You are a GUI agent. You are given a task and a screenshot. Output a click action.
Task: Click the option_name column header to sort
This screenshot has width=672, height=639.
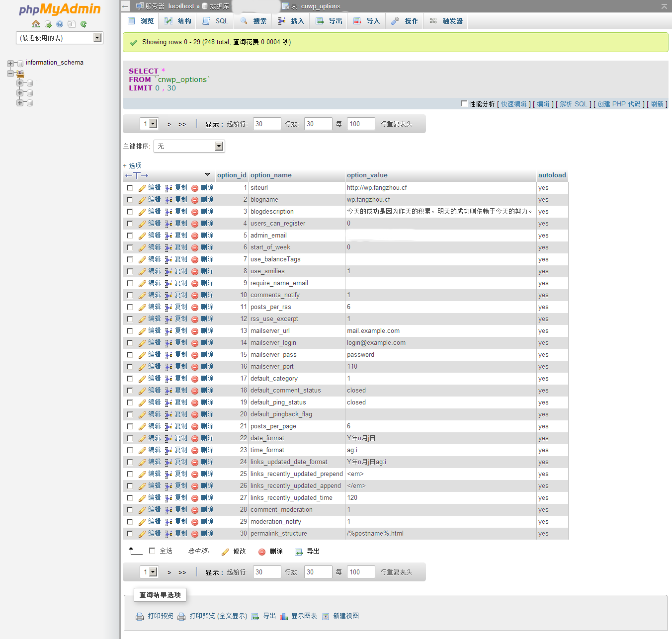point(271,175)
